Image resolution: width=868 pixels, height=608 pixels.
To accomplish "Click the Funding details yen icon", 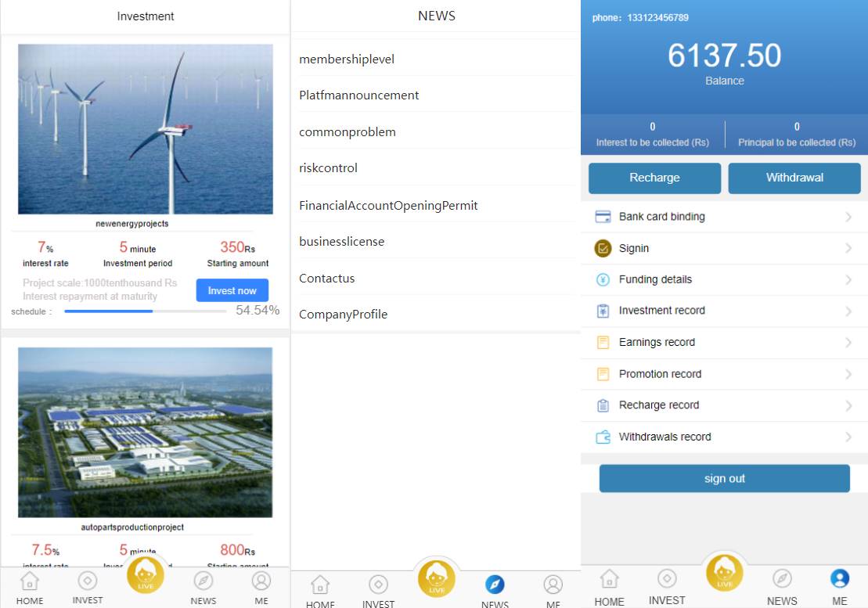I will [603, 279].
